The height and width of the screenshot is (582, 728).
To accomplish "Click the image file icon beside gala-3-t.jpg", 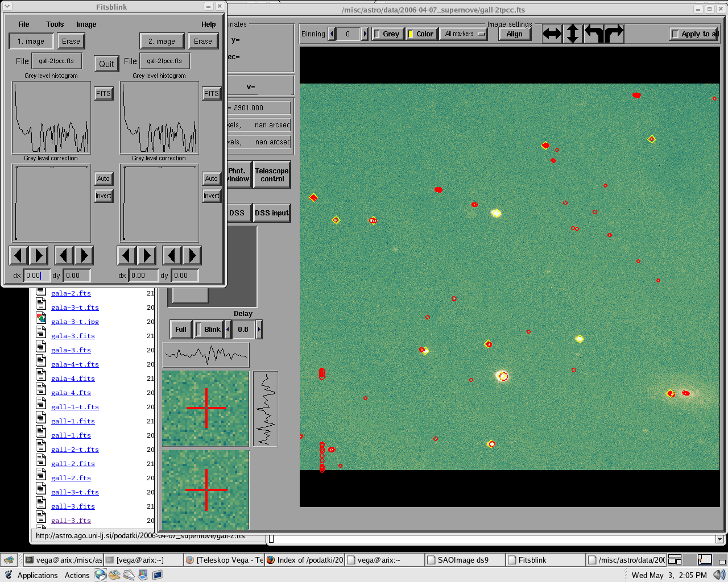I will pos(41,318).
